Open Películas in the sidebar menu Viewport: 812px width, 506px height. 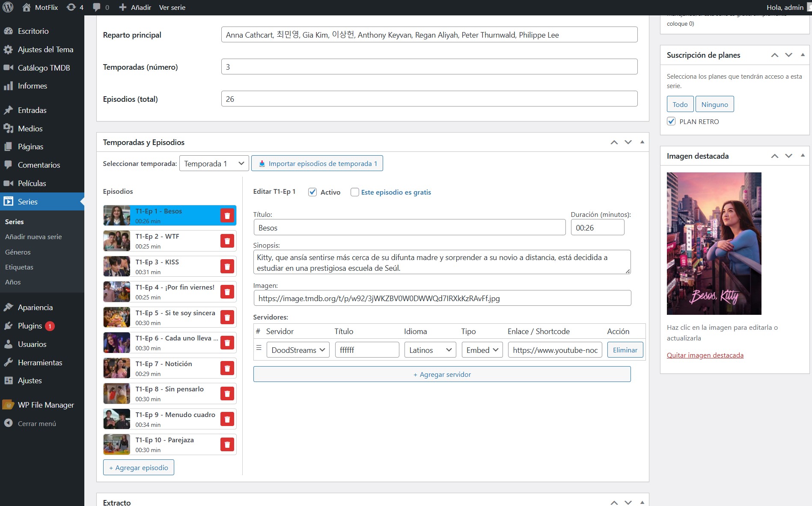[32, 183]
